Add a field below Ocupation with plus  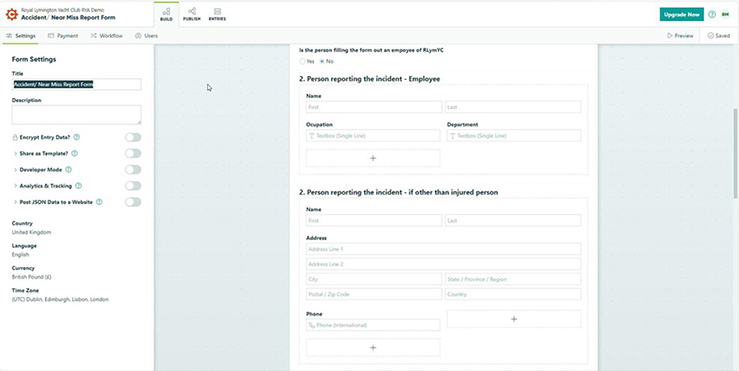click(x=373, y=158)
